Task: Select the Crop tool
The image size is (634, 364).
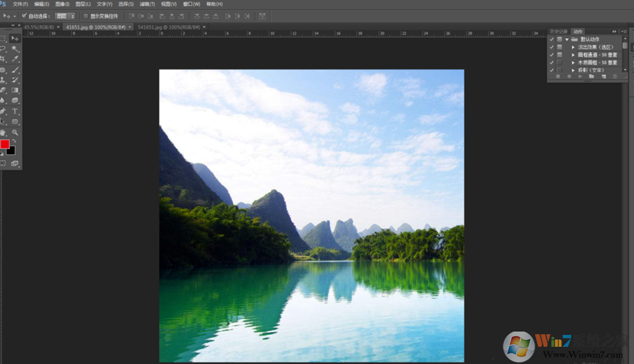Action: (3, 59)
